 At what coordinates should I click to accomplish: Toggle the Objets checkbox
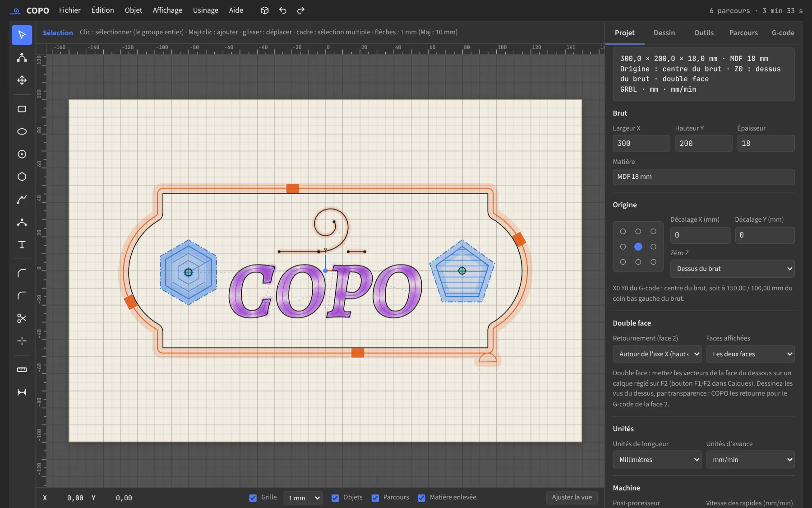coord(335,498)
